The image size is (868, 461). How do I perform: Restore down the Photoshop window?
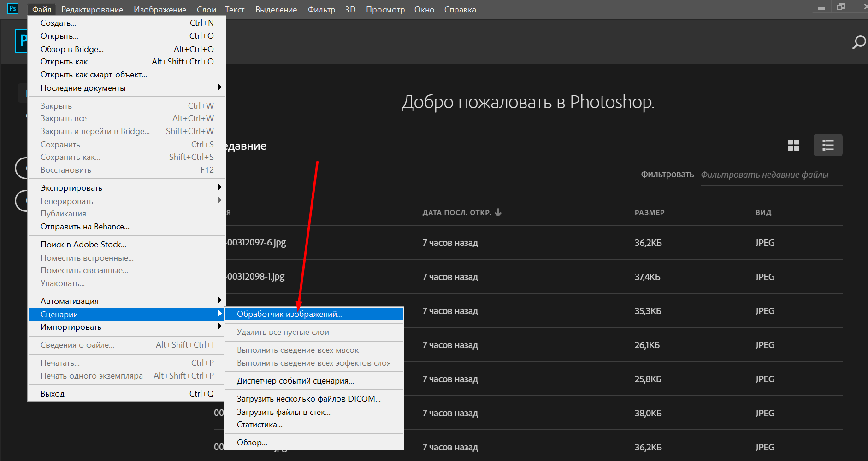click(841, 7)
